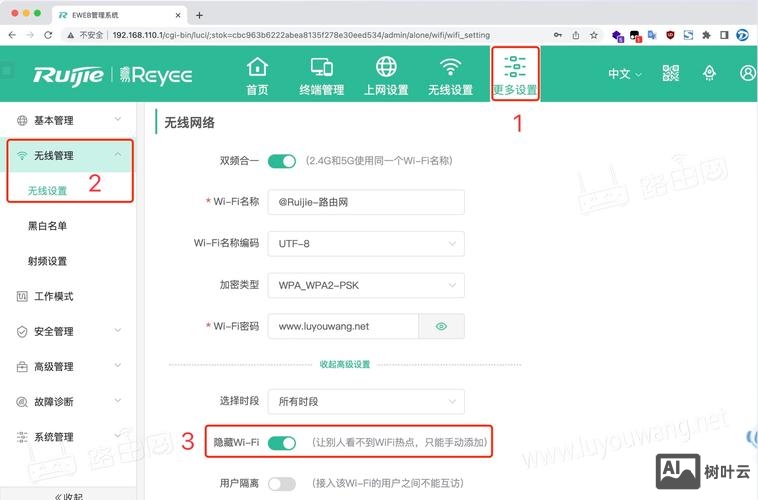Image resolution: width=758 pixels, height=500 pixels.
Task: Select 黑白名单 in sidebar
Action: [47, 226]
